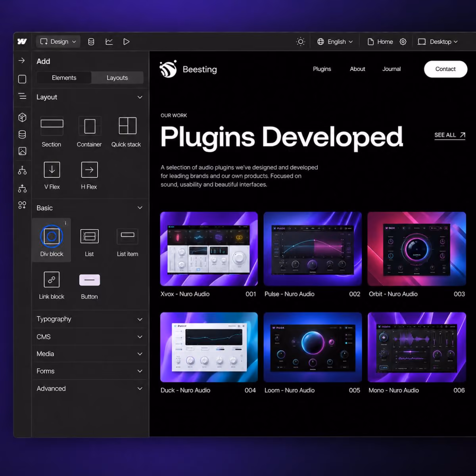Screen dimensions: 476x476
Task: Switch to the Elements tab
Action: click(x=64, y=78)
